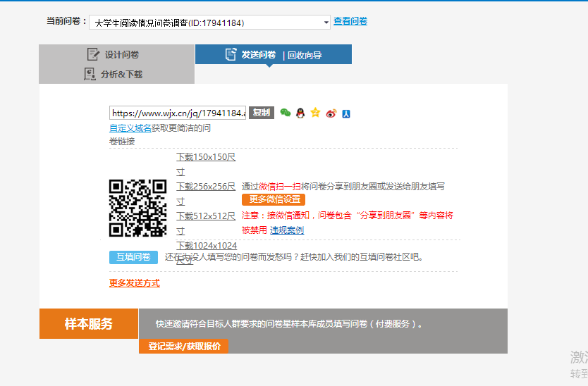Download the 150x150 QR code size
Viewport: 588px width, 386px height.
pos(206,164)
